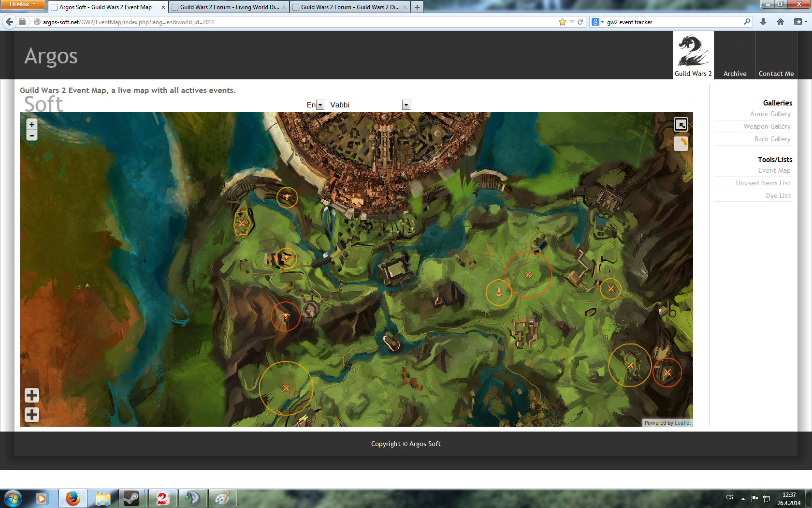Zoom in the map with plus button
The width and height of the screenshot is (812, 508).
[x=32, y=124]
